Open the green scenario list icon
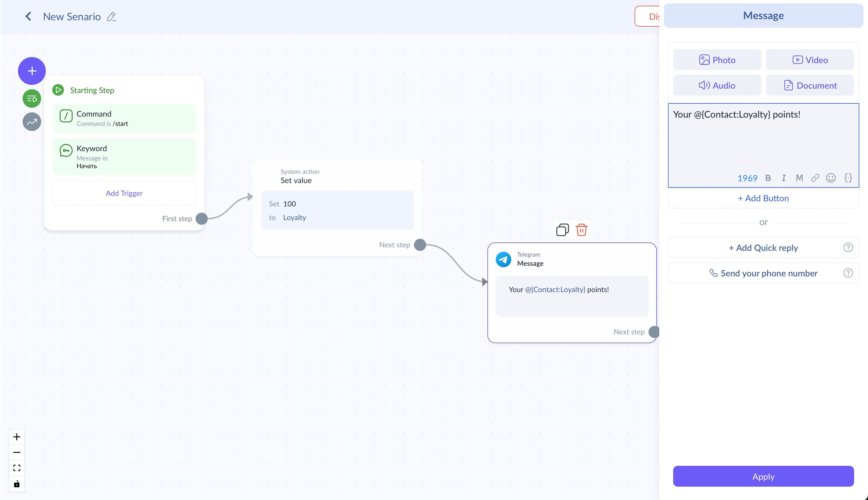868x500 pixels. click(x=32, y=99)
